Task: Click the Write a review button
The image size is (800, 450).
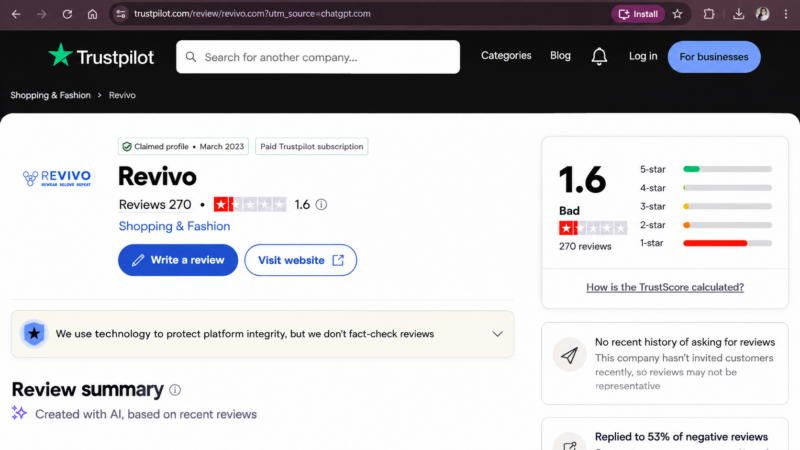Action: [178, 260]
